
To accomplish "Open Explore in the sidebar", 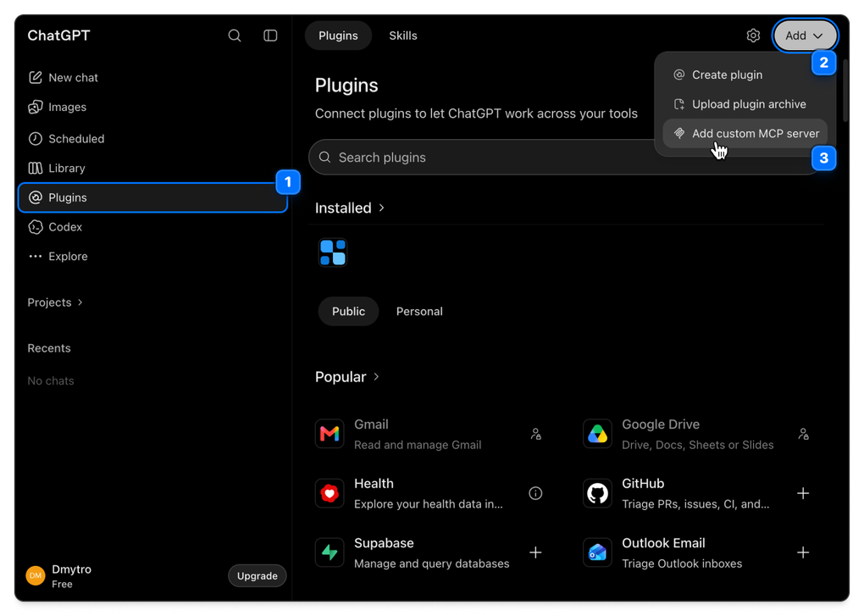I will pyautogui.click(x=152, y=256).
